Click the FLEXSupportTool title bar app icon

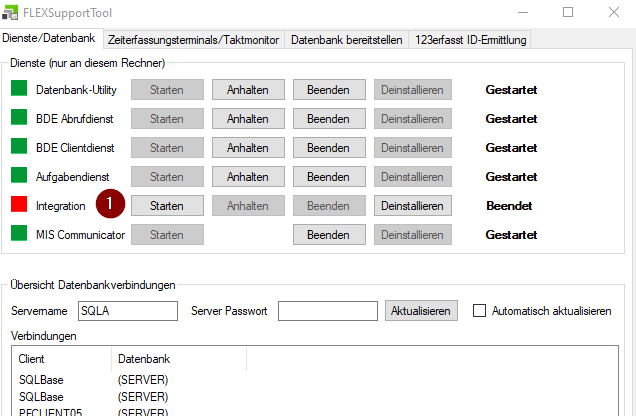coord(12,12)
